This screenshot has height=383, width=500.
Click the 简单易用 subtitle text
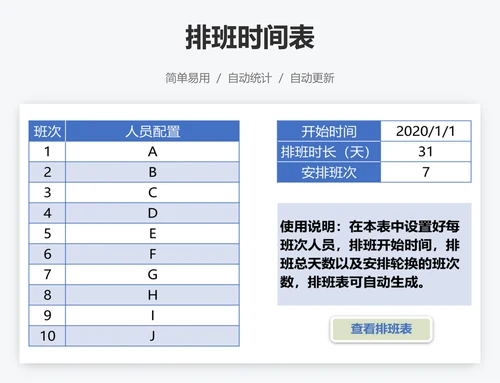click(188, 78)
